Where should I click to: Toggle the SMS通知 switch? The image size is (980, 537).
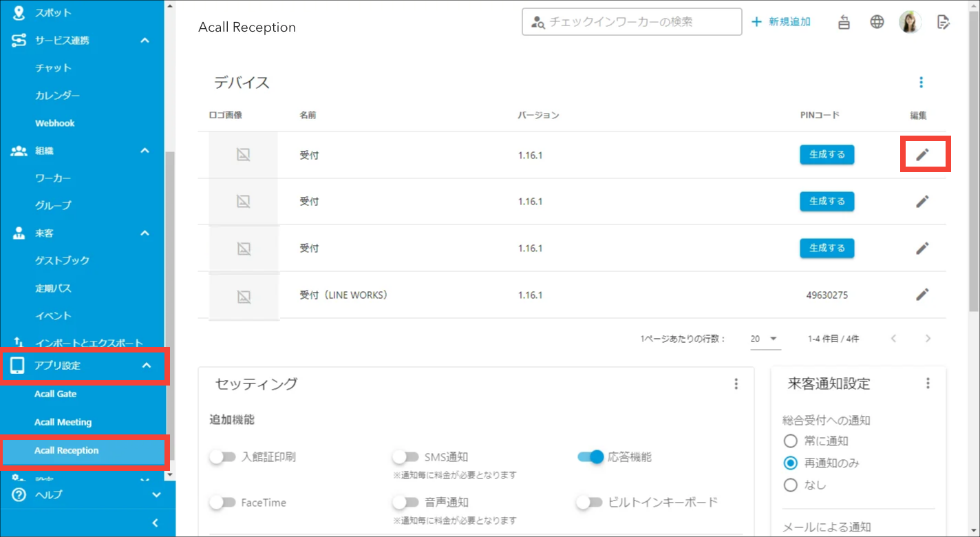pos(405,456)
